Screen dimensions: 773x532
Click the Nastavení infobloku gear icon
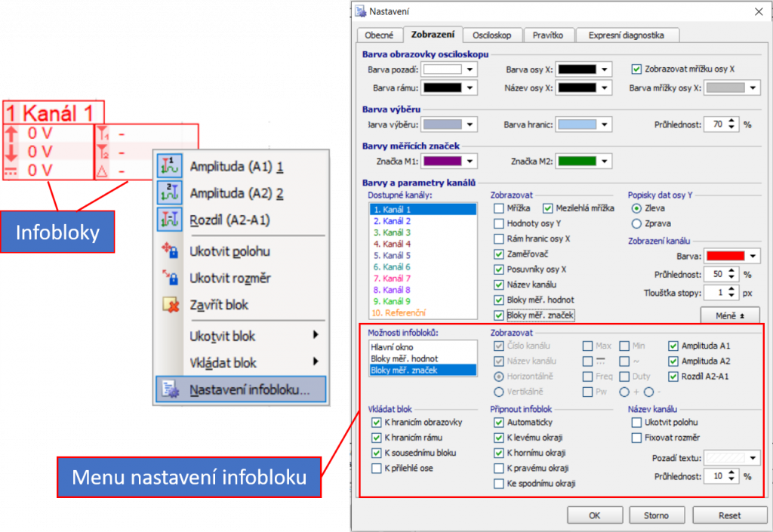(169, 391)
